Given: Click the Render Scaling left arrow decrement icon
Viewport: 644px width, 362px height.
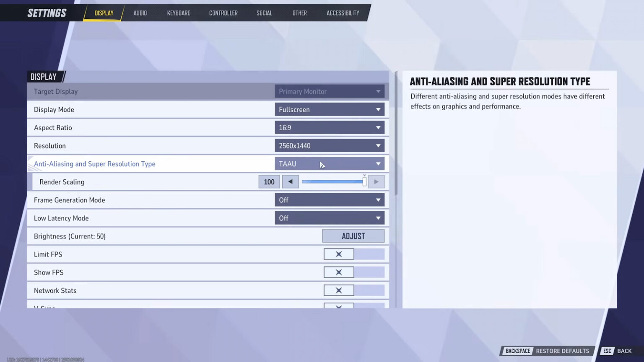Looking at the screenshot, I should tap(290, 181).
